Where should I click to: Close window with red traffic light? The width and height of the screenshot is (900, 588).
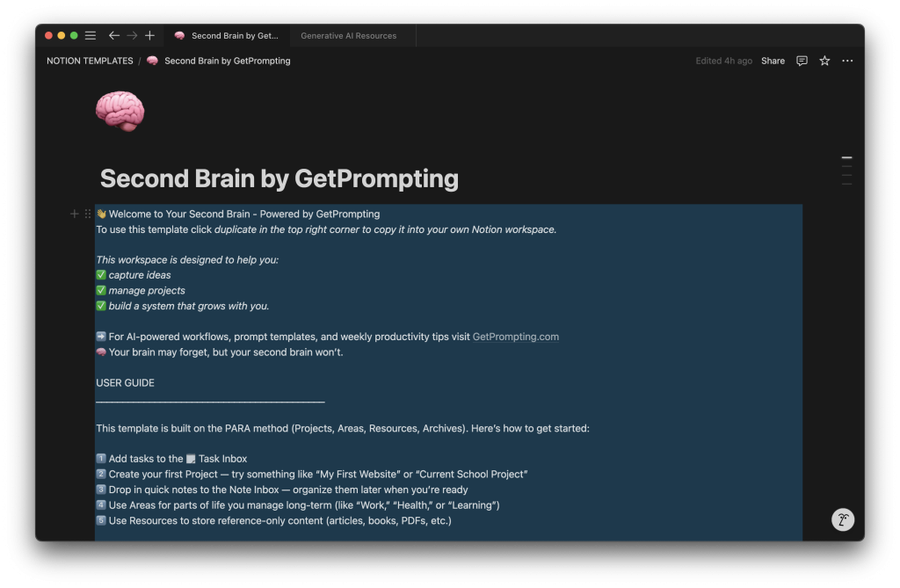coord(49,36)
